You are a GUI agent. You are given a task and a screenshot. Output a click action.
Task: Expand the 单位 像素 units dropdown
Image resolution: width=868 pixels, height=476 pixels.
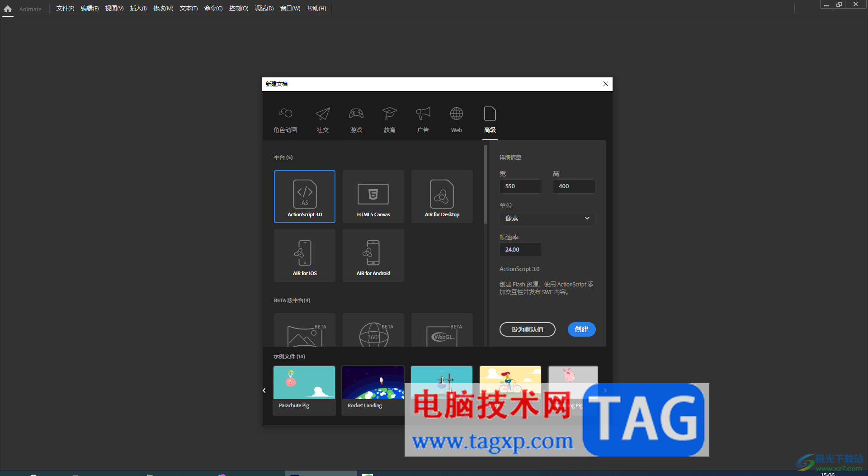click(547, 218)
